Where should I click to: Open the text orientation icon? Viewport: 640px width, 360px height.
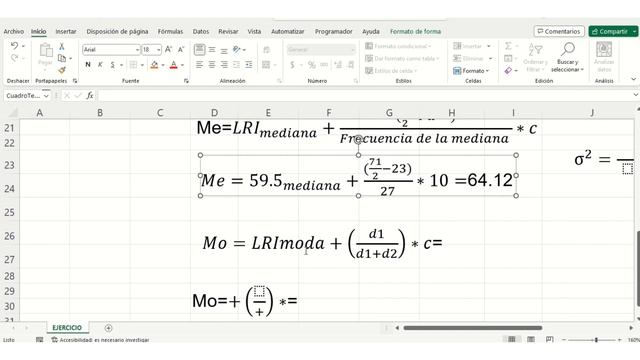(237, 49)
